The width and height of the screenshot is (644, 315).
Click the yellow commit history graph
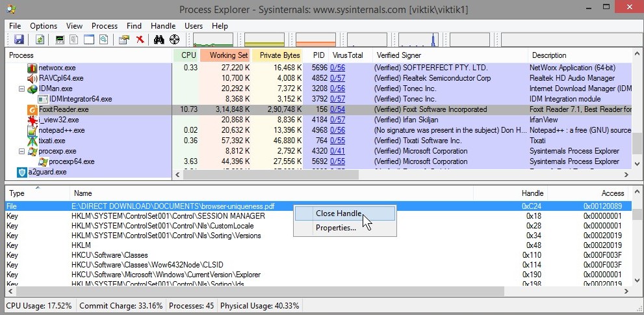(x=264, y=40)
